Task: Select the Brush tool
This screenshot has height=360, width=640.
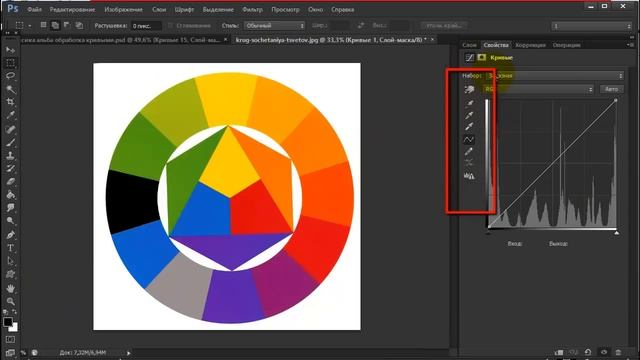Action: [11, 142]
